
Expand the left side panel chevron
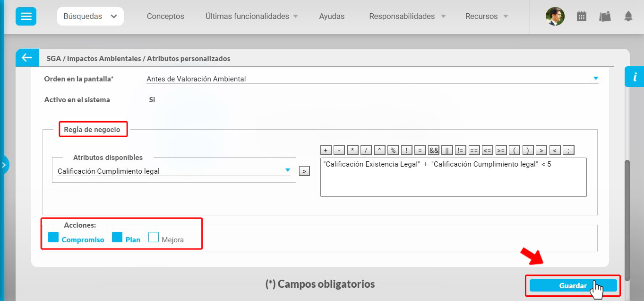point(4,165)
